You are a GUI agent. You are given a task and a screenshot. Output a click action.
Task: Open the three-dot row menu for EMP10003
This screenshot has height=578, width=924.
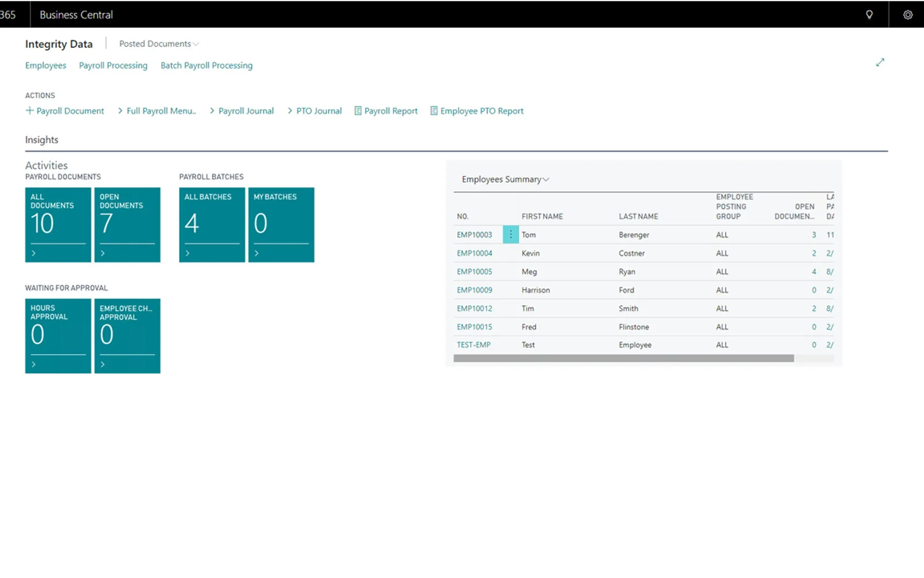pos(511,235)
